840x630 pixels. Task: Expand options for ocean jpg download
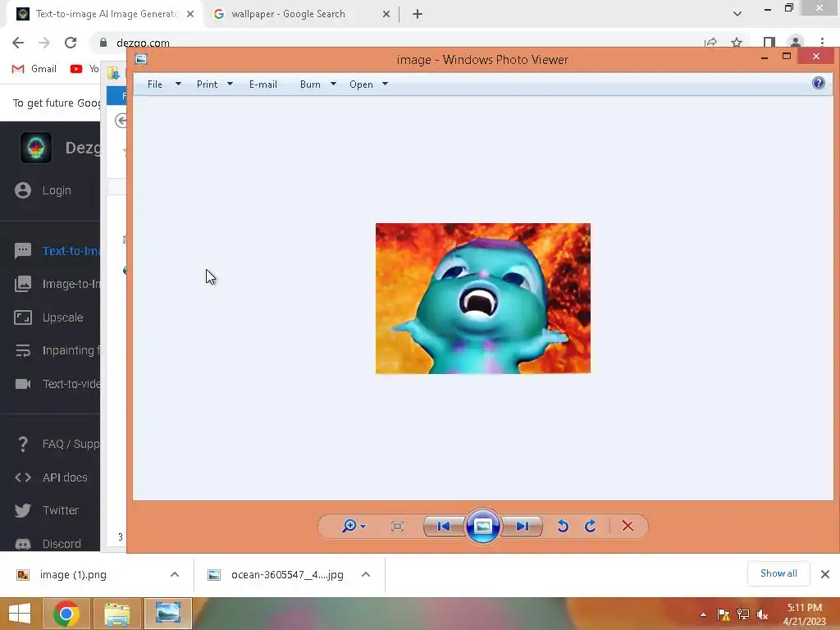(366, 574)
